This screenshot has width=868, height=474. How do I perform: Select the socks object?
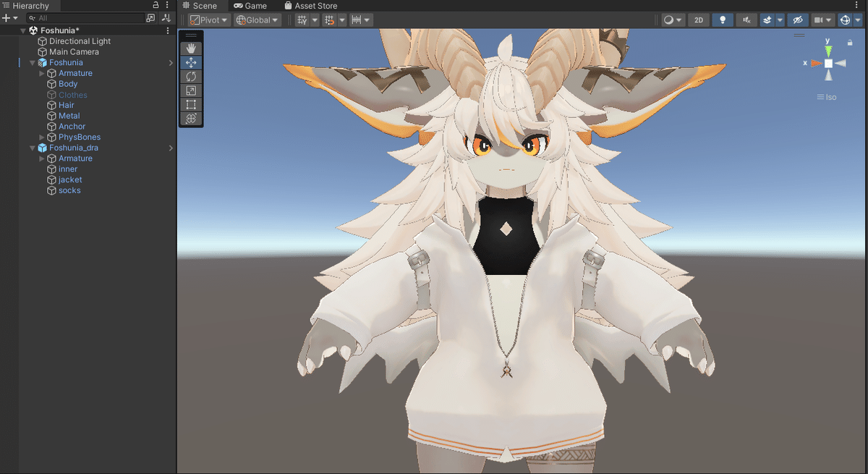tap(69, 190)
